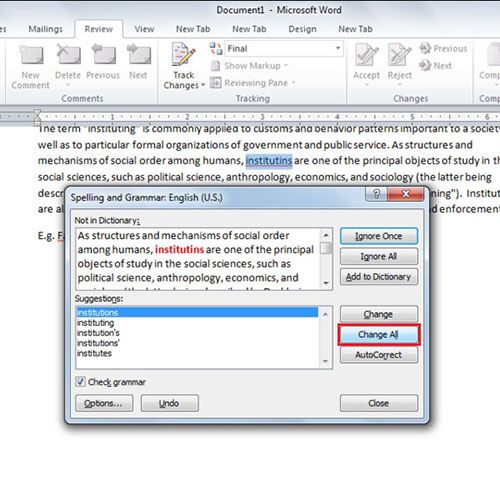Click Ignore Once button
Viewport: 500px width, 500px height.
(x=379, y=236)
